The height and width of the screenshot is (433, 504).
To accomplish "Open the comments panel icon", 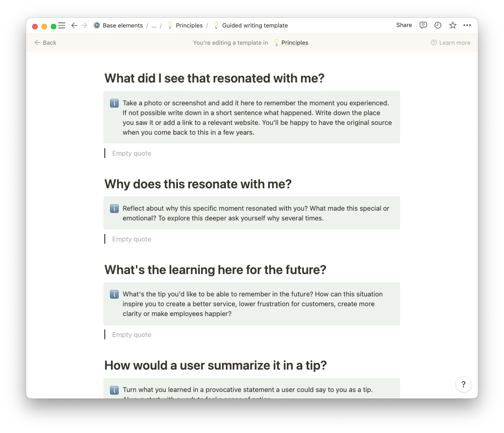I will click(x=423, y=26).
